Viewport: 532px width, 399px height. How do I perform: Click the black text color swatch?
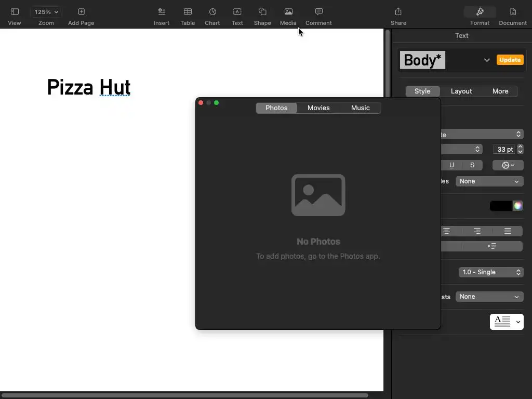click(501, 206)
